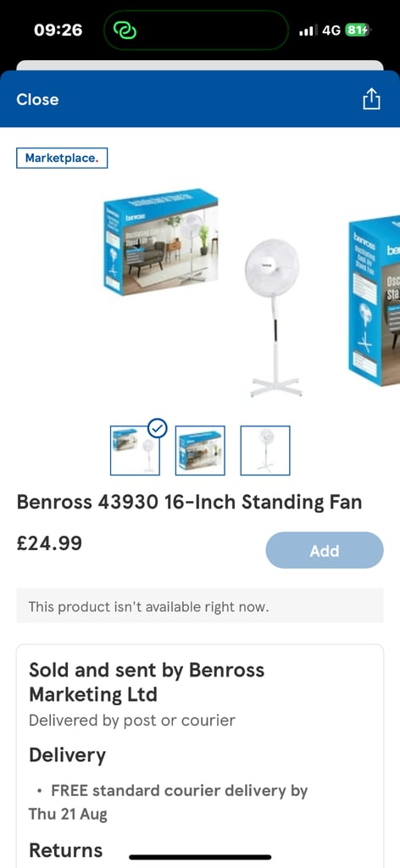Tap the blue checkmark on the selected thumbnail

(x=158, y=428)
